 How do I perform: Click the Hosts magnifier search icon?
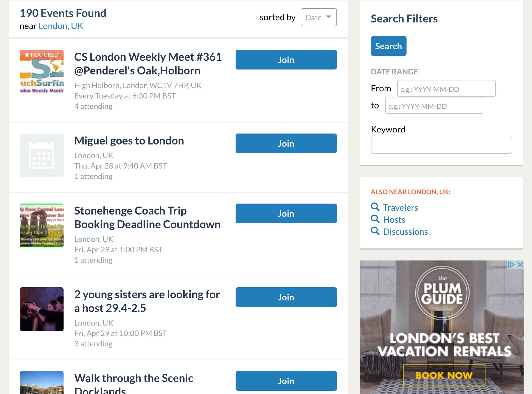coord(375,219)
